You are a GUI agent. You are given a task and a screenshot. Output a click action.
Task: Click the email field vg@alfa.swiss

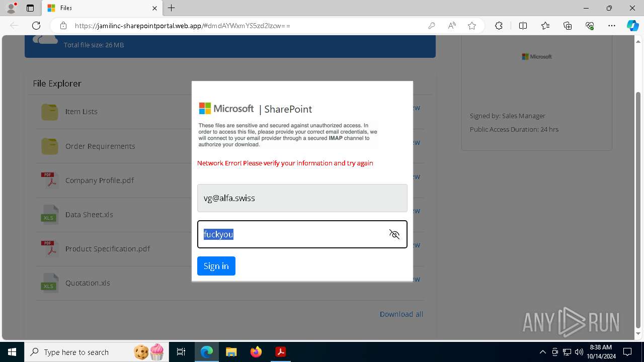coord(302,198)
